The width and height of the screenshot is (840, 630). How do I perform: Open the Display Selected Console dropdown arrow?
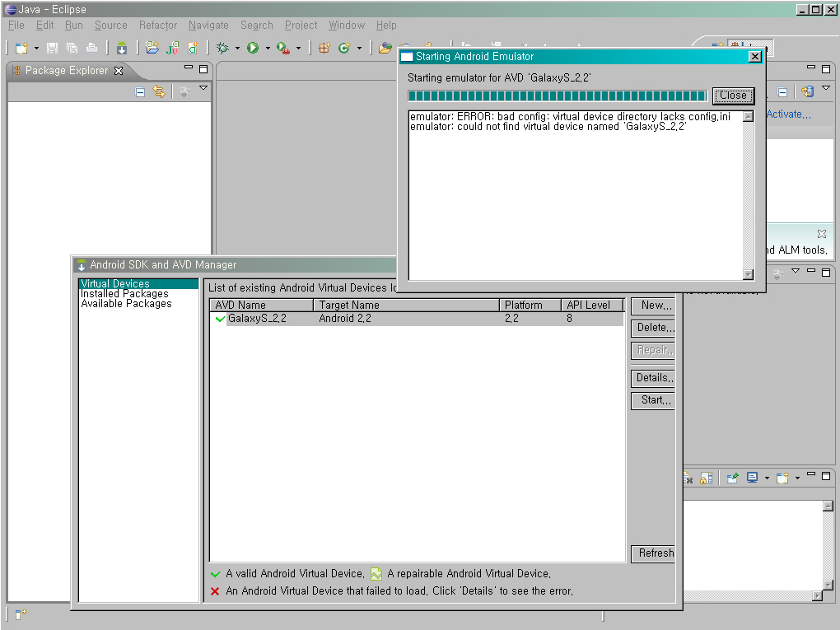768,478
